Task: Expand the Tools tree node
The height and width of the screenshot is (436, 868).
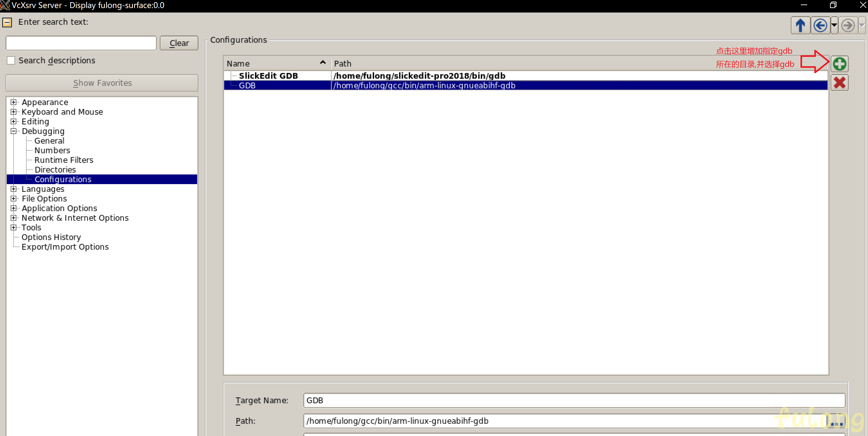Action: 14,227
